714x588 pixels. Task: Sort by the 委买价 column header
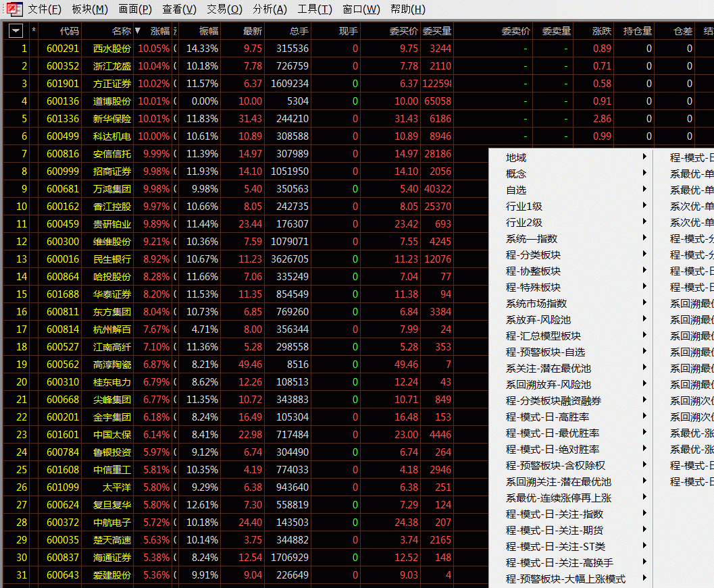(x=403, y=31)
